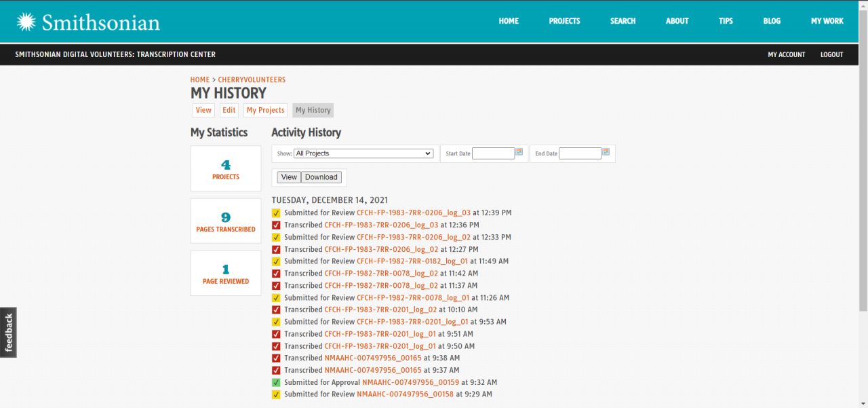Switch to the My Projects tab
Screen dimensions: 868x408
pyautogui.click(x=266, y=110)
